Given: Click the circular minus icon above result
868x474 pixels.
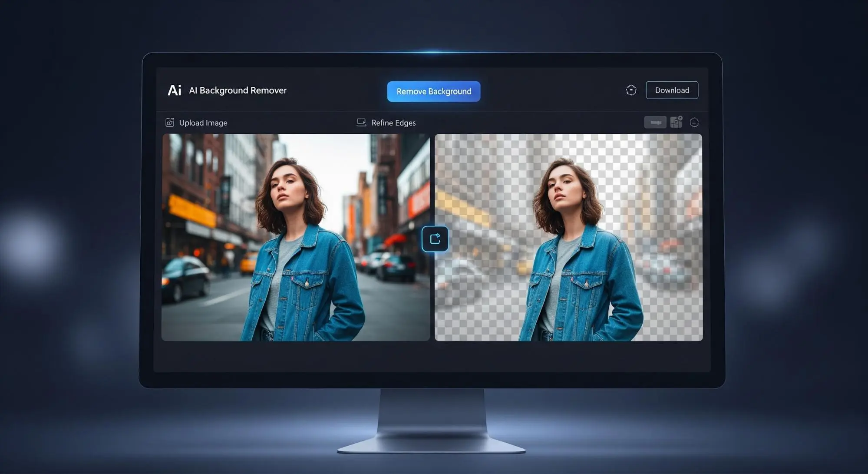Looking at the screenshot, I should click(x=694, y=123).
